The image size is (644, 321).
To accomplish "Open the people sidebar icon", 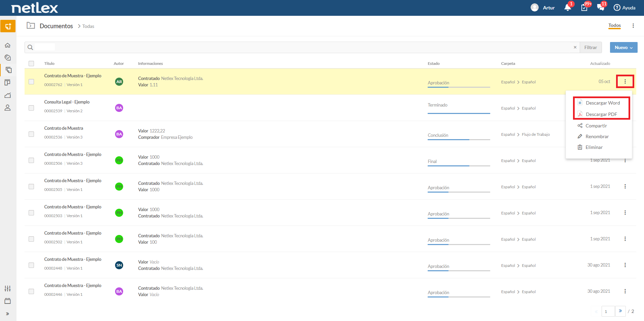I will coord(8,108).
